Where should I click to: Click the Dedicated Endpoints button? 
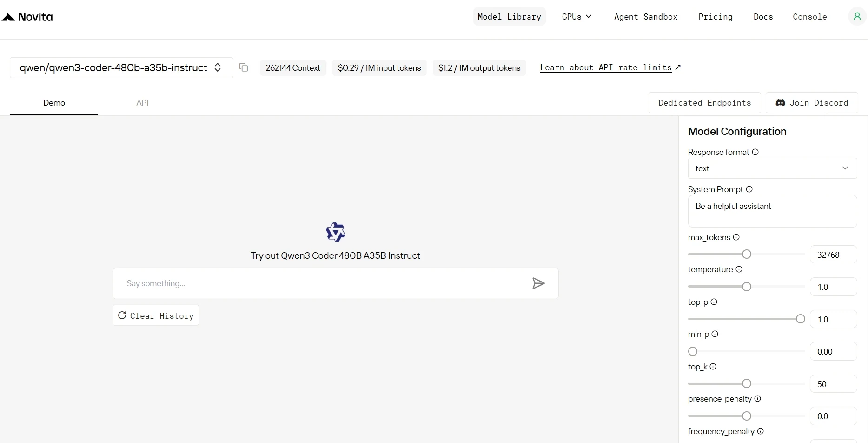click(x=704, y=103)
